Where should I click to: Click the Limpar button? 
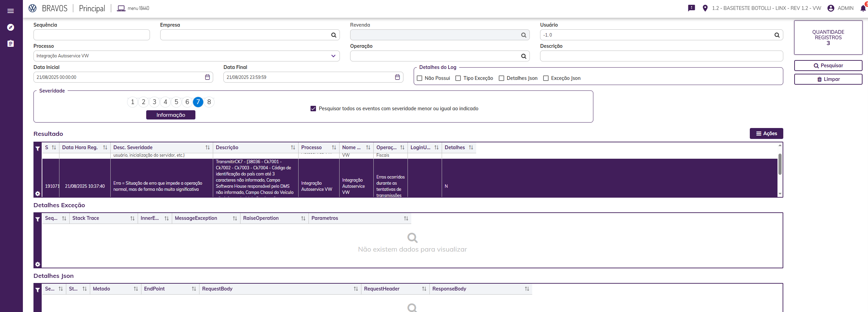[828, 79]
